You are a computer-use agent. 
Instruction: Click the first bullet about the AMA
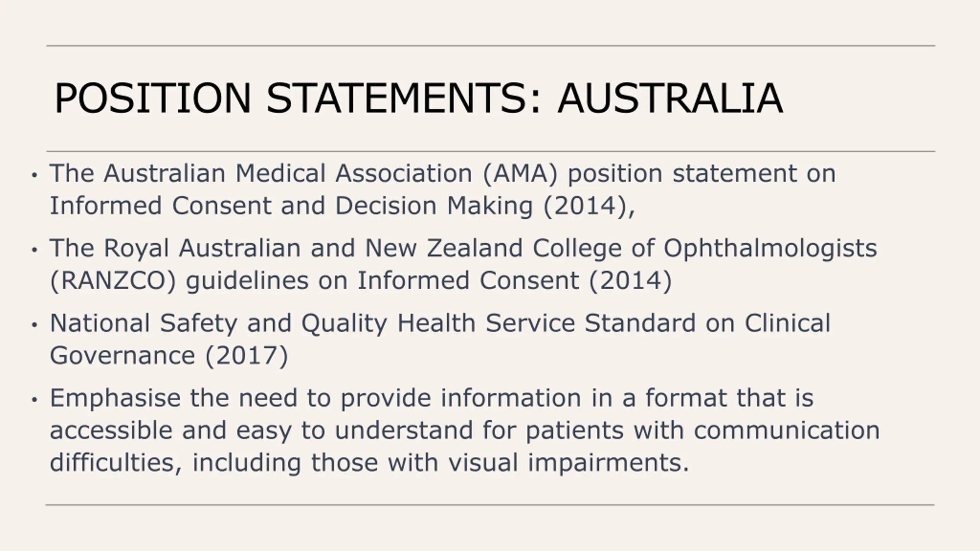[x=443, y=189]
